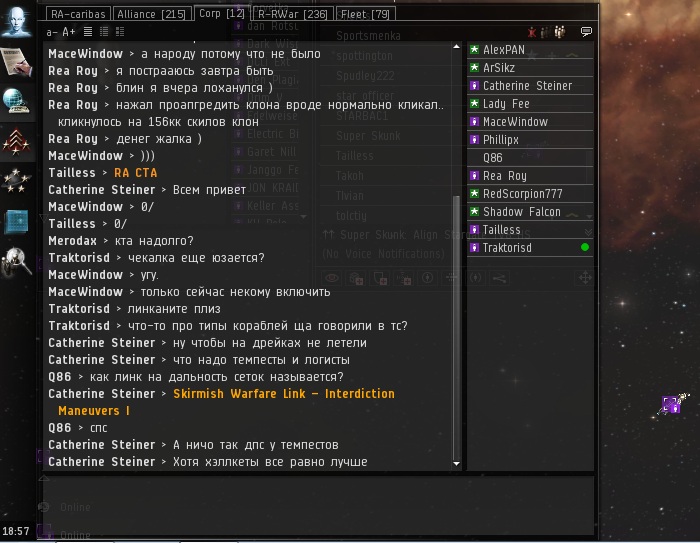The height and width of the screenshot is (543, 700).
Task: Decrease chat font size with a-
Action: point(52,32)
